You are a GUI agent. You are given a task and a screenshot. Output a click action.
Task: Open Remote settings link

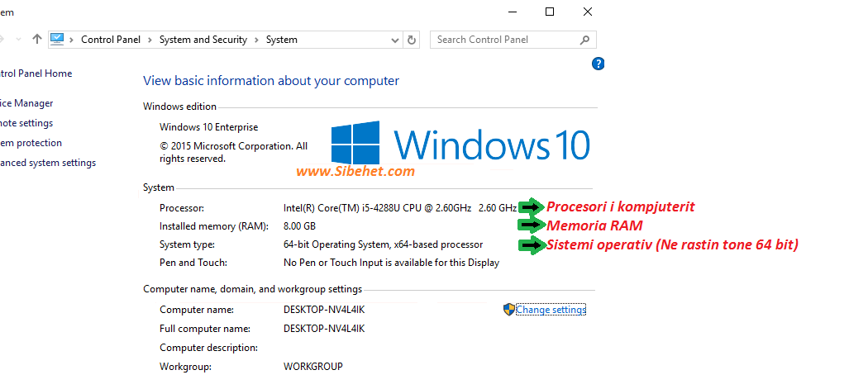[x=26, y=123]
